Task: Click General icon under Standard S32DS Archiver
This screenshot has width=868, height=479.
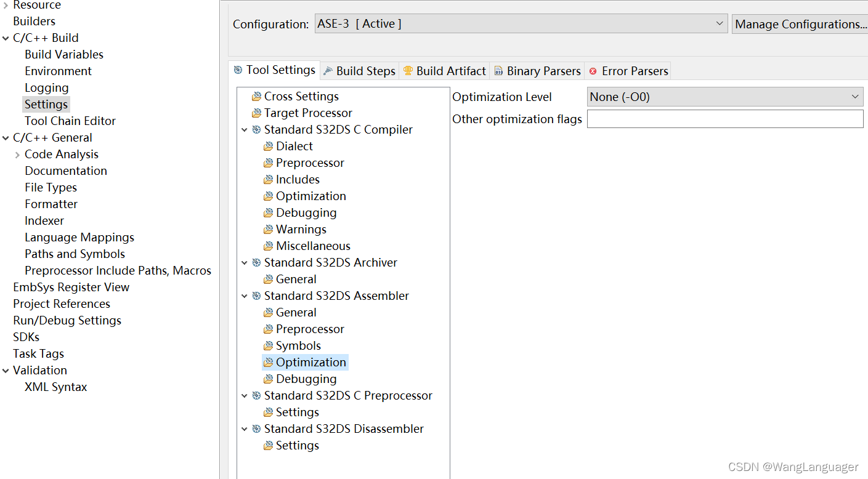Action: tap(268, 280)
